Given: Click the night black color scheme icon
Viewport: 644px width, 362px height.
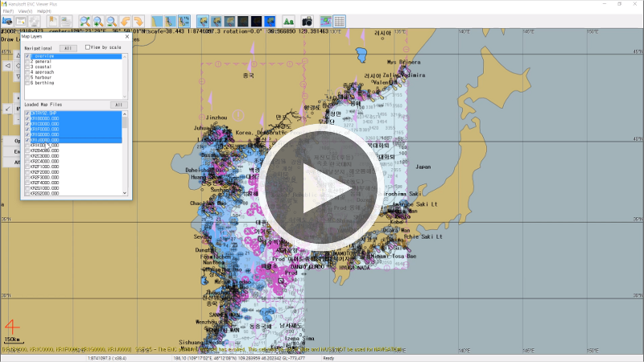Looking at the screenshot, I should [242, 20].
